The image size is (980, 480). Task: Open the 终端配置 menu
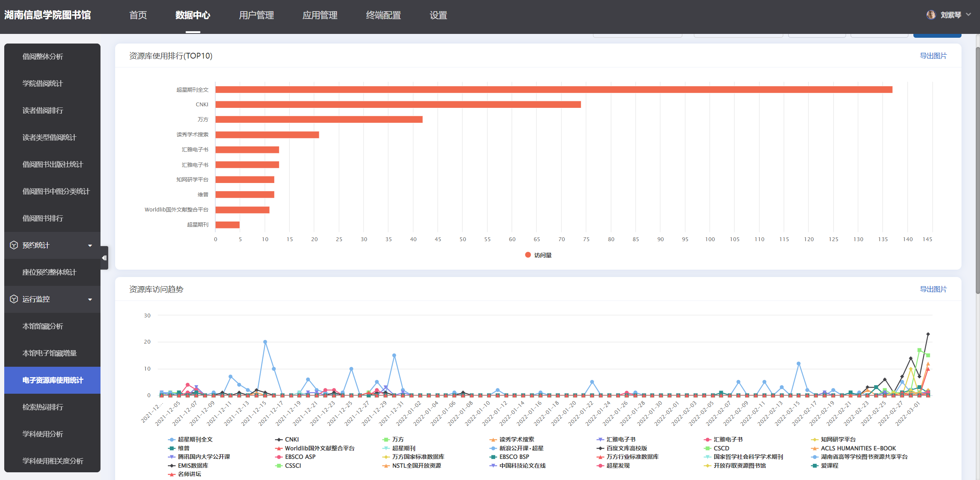click(x=383, y=15)
